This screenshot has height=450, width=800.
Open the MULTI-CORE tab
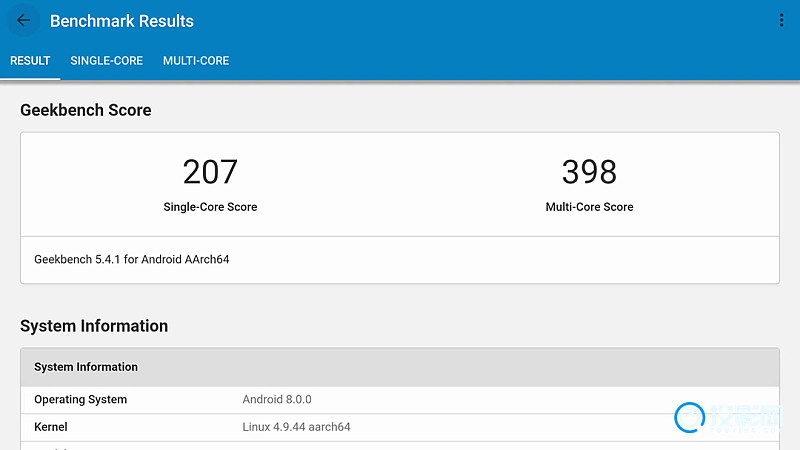[x=196, y=61]
